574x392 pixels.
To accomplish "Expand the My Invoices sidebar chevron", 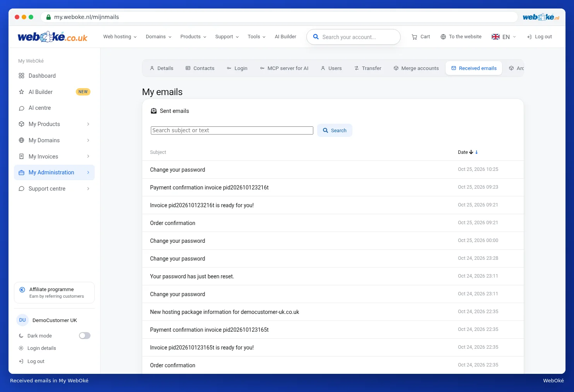I will pyautogui.click(x=88, y=156).
